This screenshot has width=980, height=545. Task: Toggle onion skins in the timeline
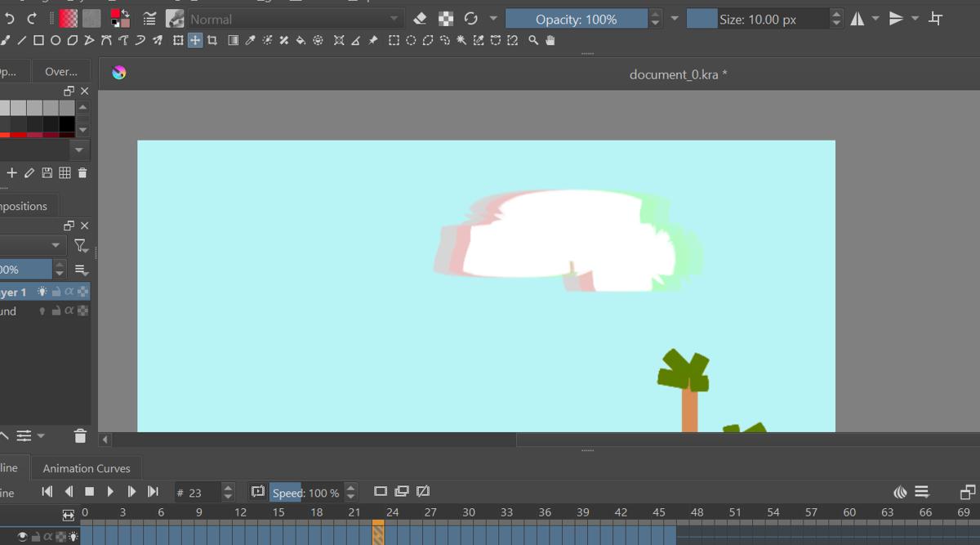point(899,492)
